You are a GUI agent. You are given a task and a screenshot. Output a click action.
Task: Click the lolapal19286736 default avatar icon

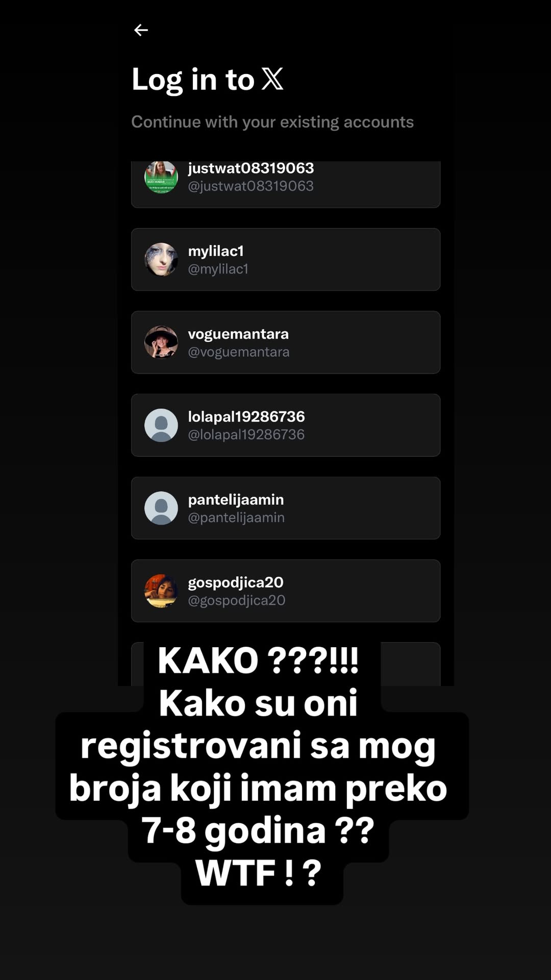point(161,425)
